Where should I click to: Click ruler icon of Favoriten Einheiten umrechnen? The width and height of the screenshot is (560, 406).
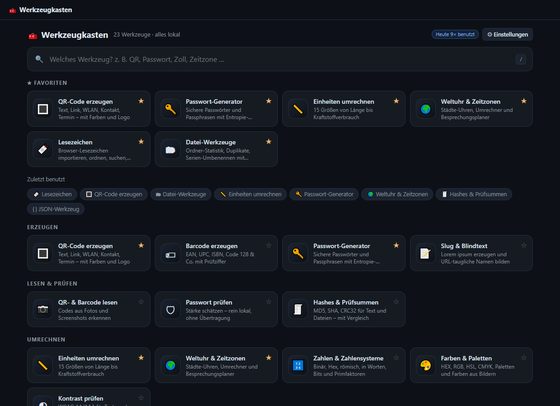[x=298, y=109]
